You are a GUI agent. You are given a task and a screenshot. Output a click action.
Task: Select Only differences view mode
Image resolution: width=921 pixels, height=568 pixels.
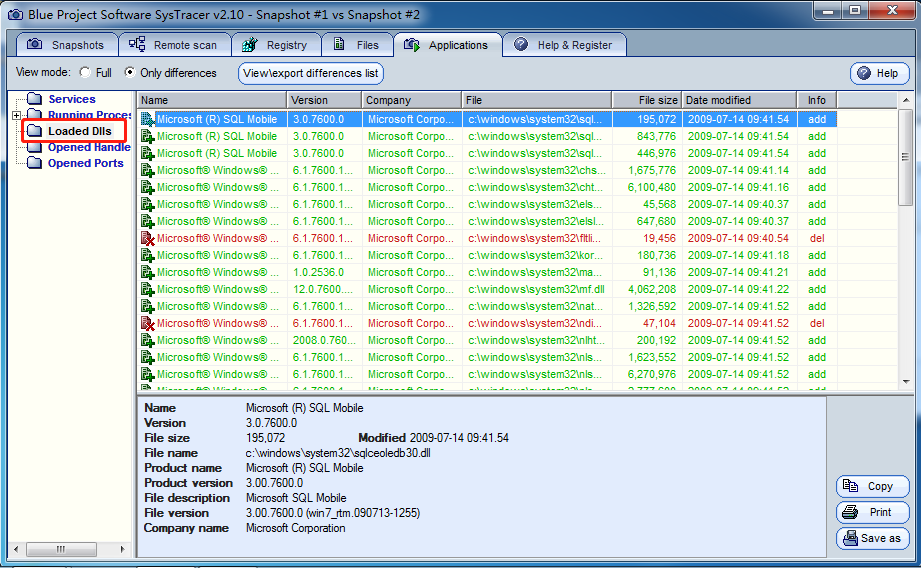click(130, 72)
